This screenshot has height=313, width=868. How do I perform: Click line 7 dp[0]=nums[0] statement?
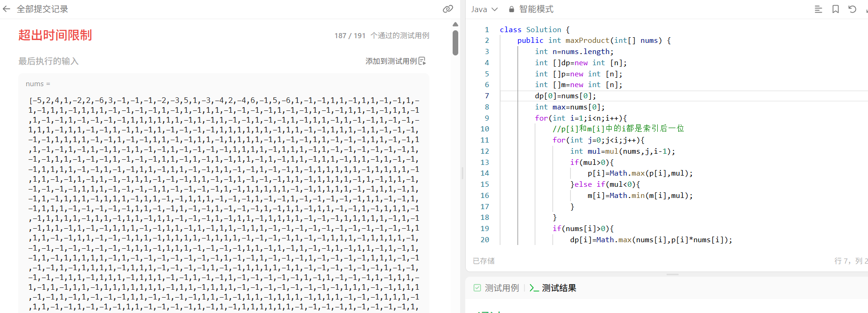tap(565, 96)
